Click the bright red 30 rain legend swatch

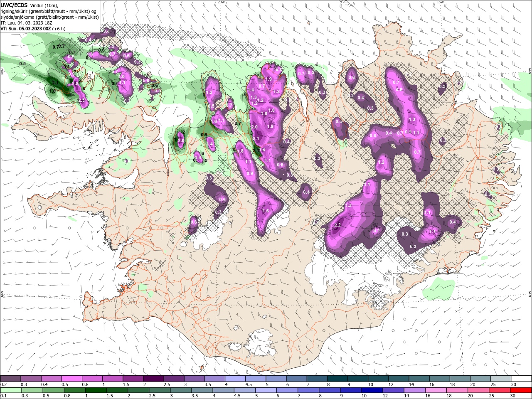(x=521, y=390)
